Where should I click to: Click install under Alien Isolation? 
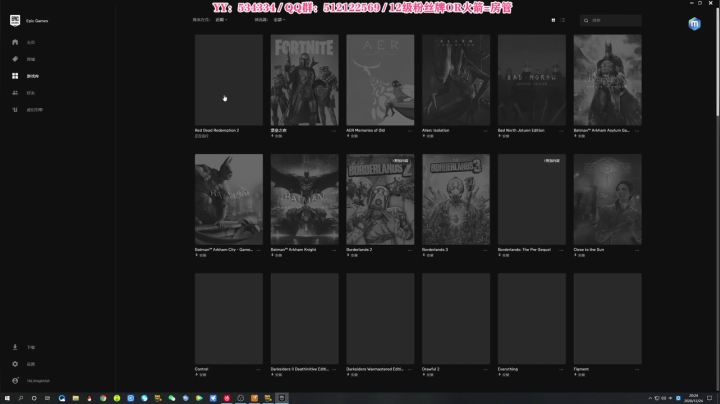(428, 136)
